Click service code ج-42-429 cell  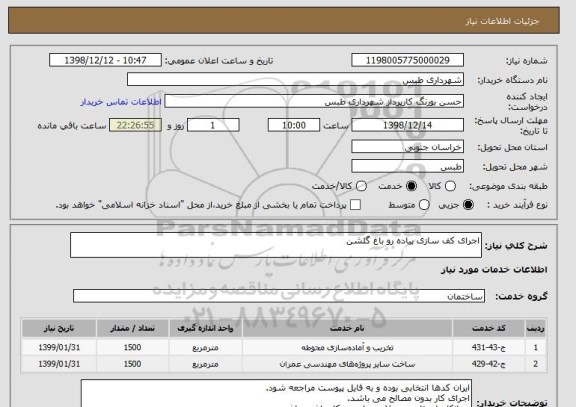coord(489,364)
